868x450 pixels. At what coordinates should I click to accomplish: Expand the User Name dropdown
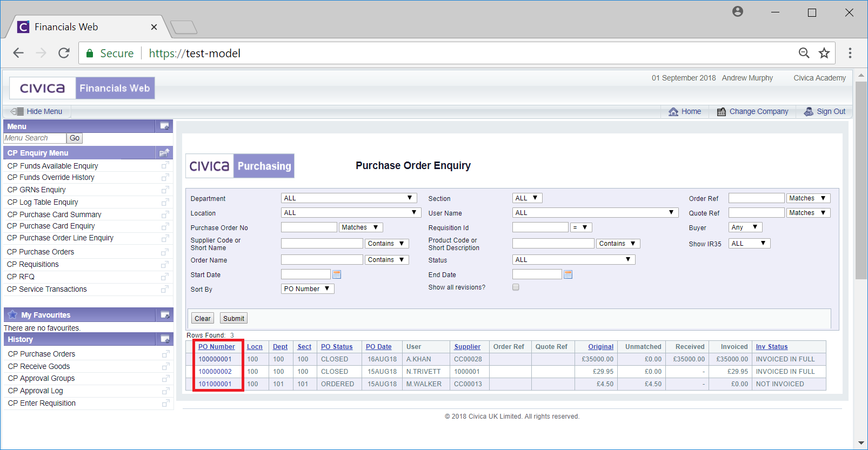595,213
